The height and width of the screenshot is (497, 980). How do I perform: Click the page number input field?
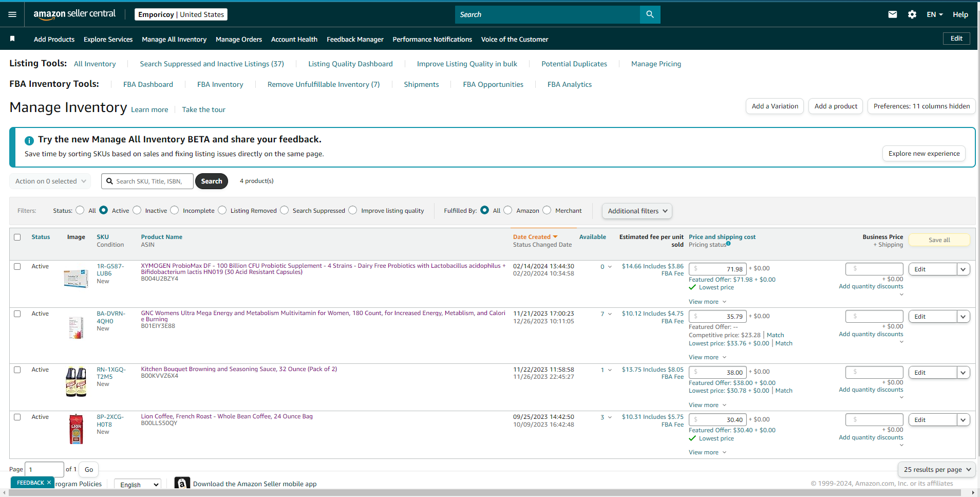click(44, 469)
